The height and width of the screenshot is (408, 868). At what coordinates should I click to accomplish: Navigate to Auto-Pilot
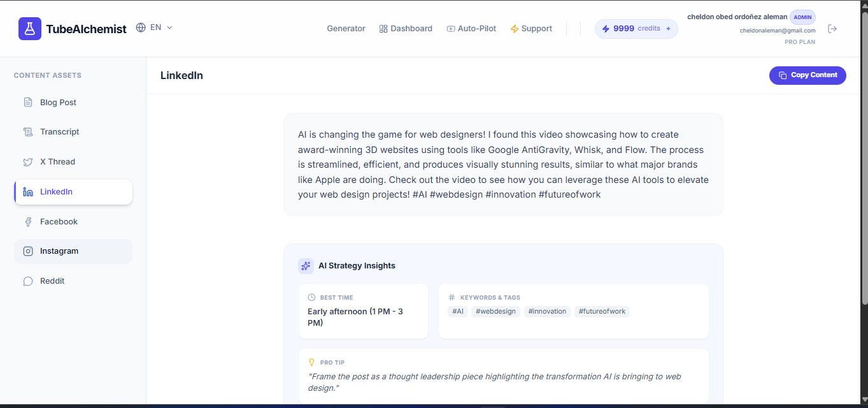[x=471, y=28]
